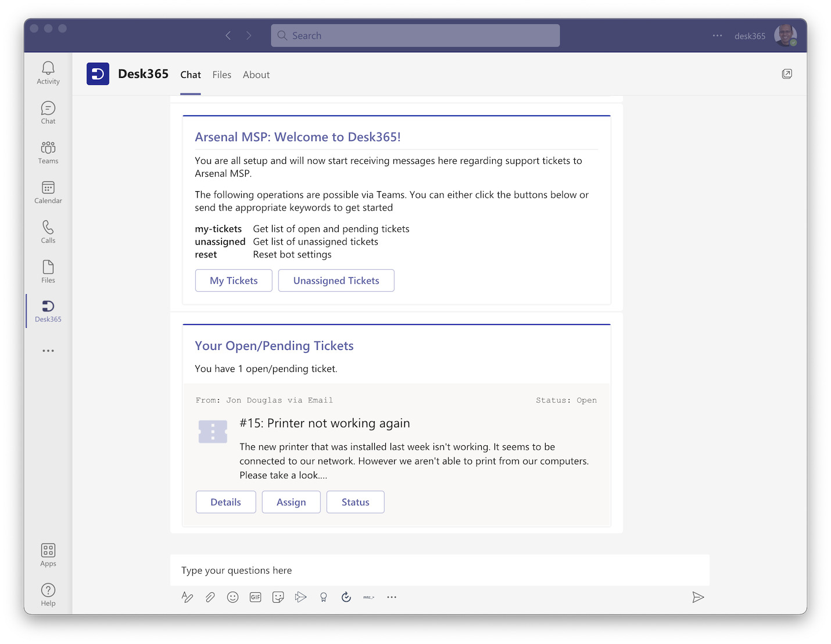Click the My Tickets button
Viewport: 831px width, 644px height.
[234, 281]
